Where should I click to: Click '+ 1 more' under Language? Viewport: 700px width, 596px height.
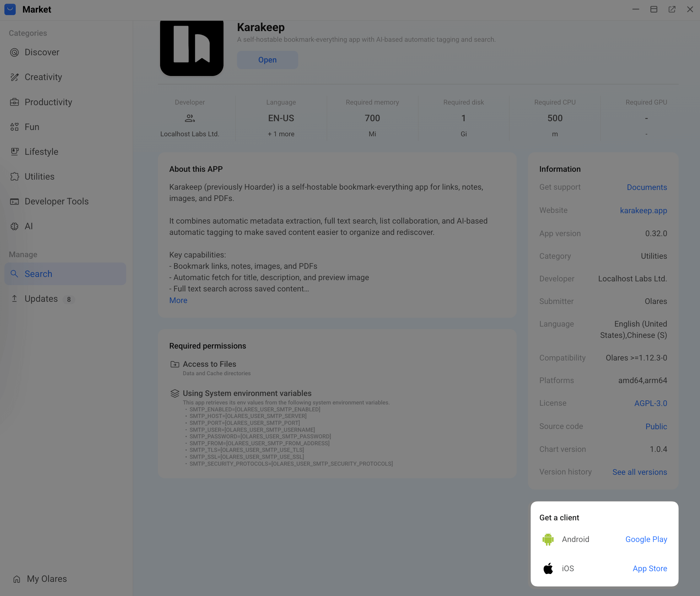coord(281,134)
